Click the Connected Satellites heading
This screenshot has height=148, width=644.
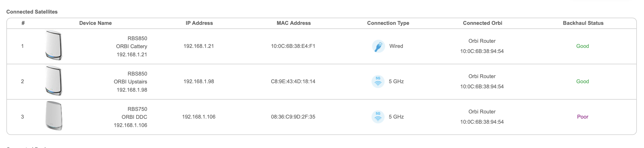point(32,12)
